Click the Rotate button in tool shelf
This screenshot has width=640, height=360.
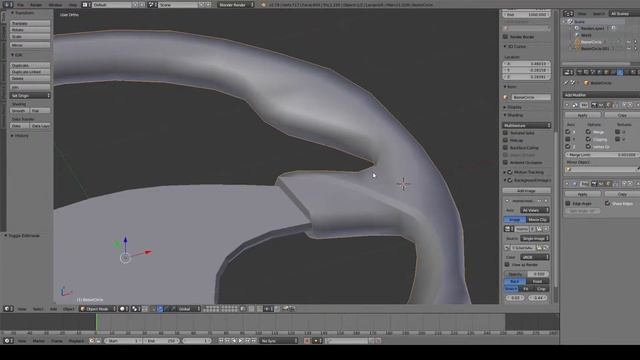click(30, 30)
